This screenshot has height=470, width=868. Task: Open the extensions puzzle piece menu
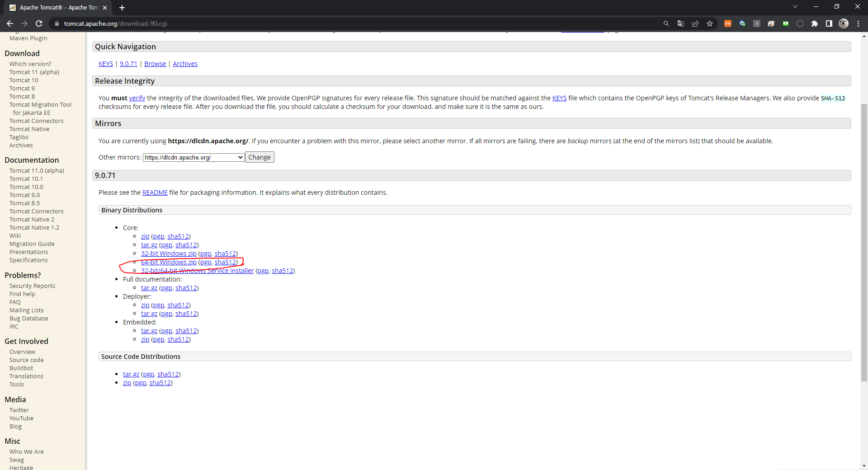tap(815, 23)
